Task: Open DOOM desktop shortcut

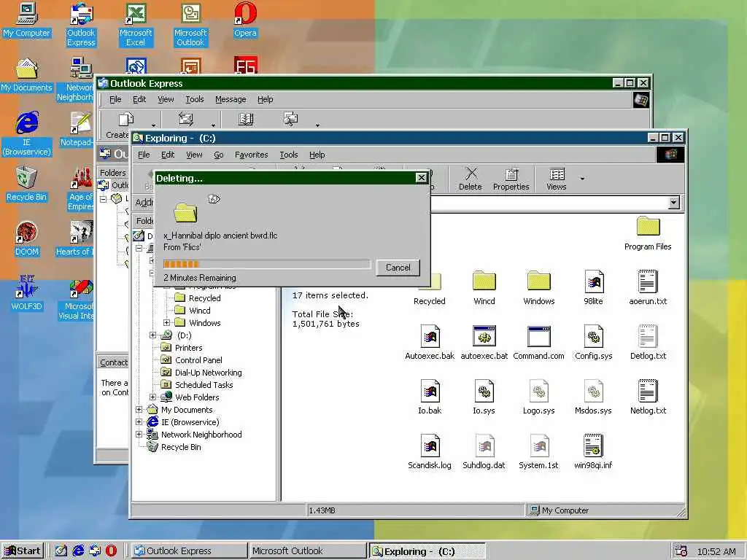Action: (x=27, y=238)
